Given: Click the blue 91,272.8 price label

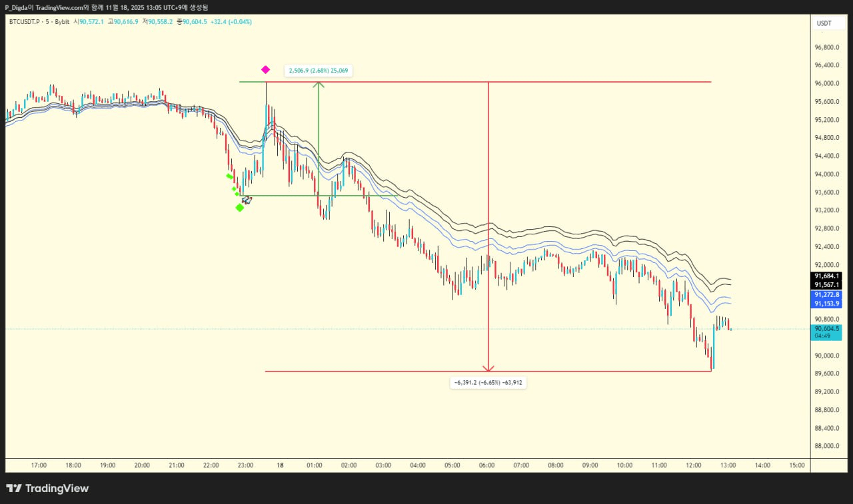Looking at the screenshot, I should coord(826,294).
